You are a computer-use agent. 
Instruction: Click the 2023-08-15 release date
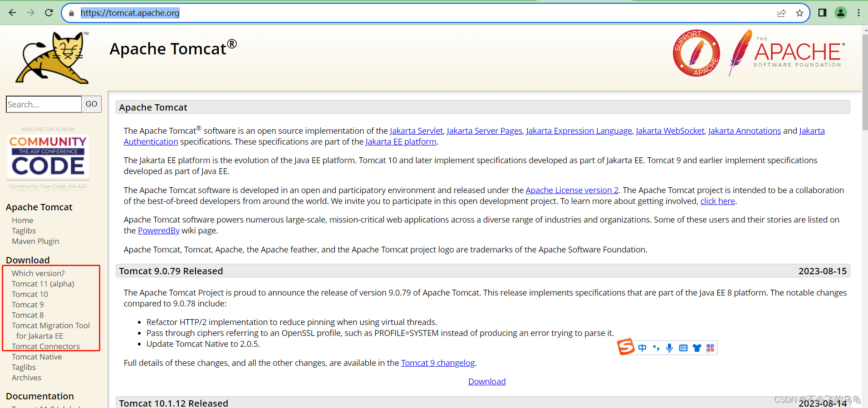[x=823, y=271]
